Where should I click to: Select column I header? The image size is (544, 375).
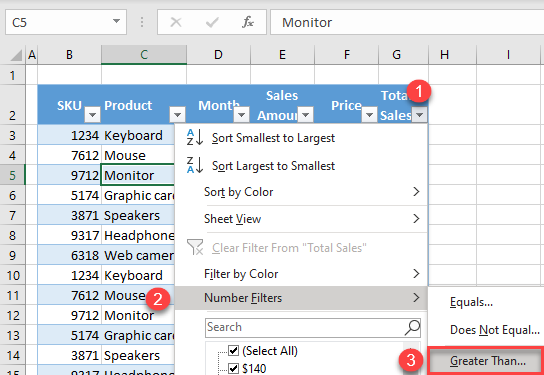point(508,55)
